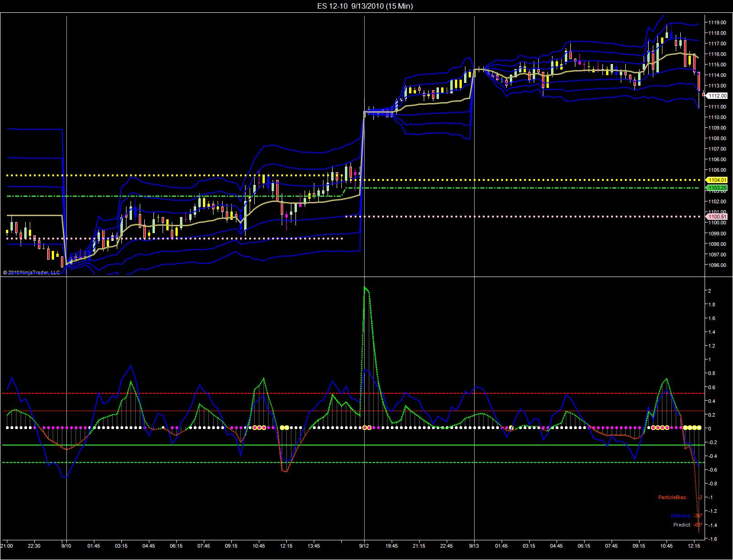Click the 9/10 session date label
Viewport: 733px width, 560px height.
(66, 546)
